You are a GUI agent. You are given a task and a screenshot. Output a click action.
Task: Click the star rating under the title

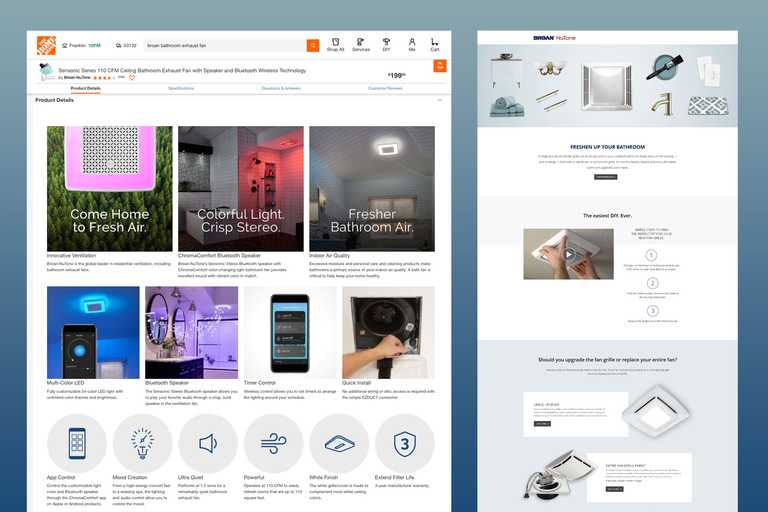[104, 77]
